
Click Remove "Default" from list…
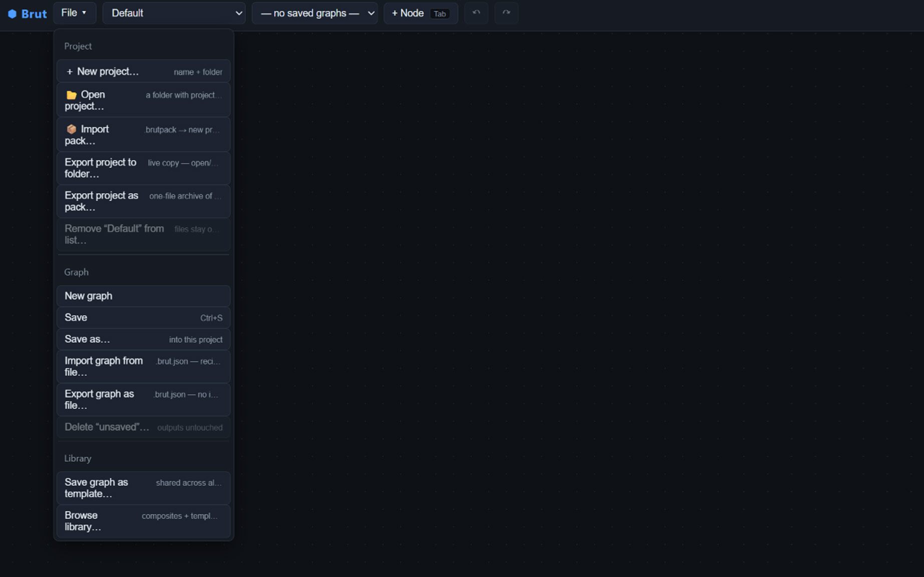143,234
